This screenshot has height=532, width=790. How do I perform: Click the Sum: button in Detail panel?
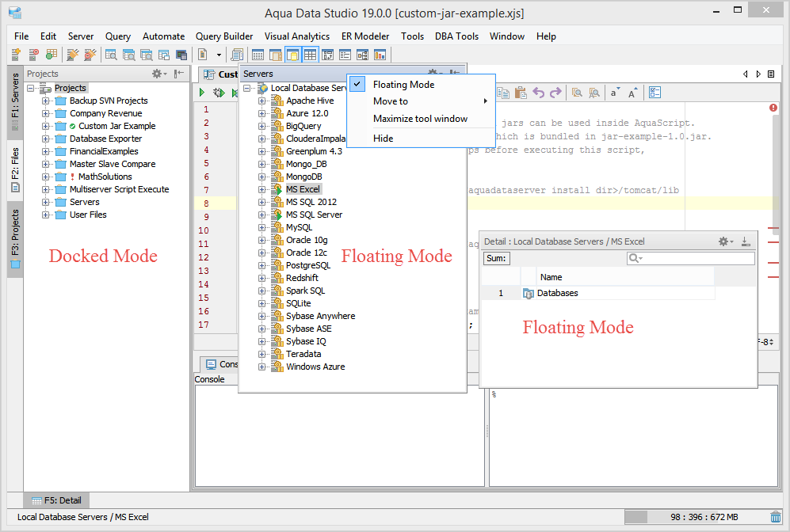click(x=497, y=259)
